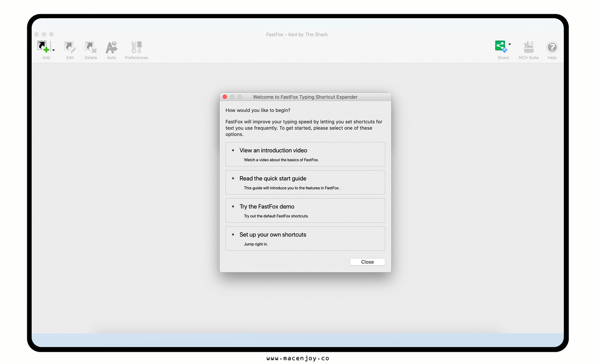Open the NCH Suite toolbar icon
This screenshot has width=595, height=364.
[x=529, y=47]
